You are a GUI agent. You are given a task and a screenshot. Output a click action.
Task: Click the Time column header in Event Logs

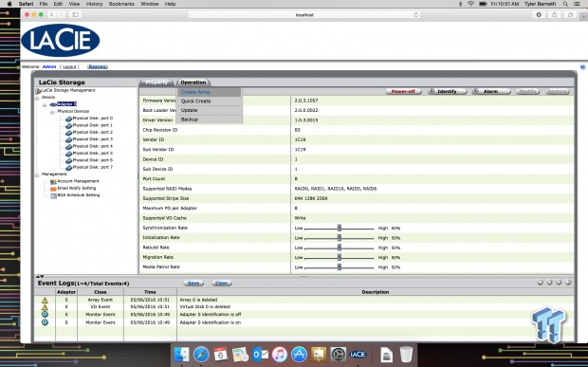coord(150,292)
